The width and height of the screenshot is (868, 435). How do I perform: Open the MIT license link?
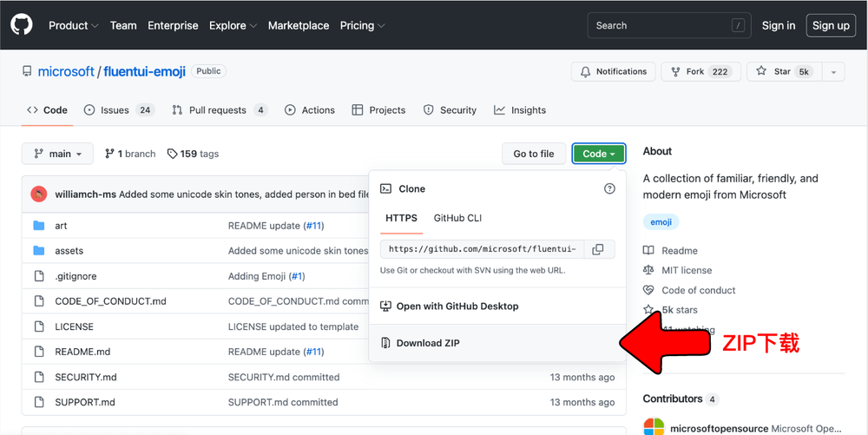[x=687, y=270]
